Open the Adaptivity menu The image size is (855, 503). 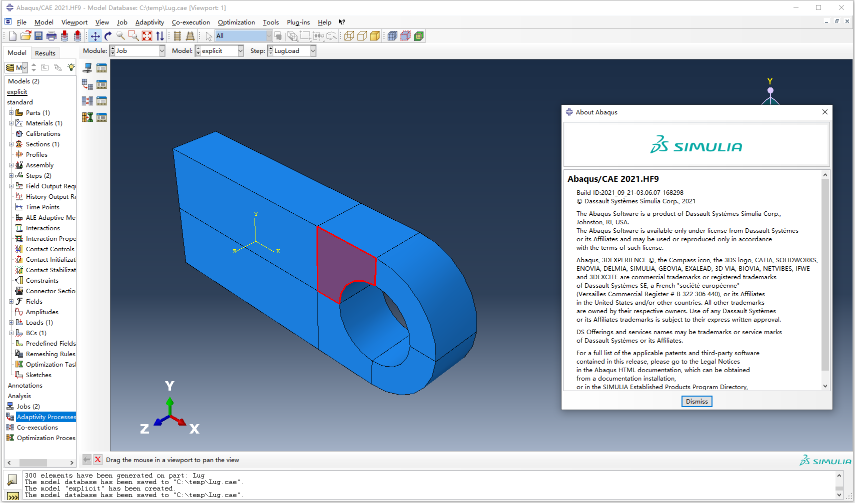point(149,22)
